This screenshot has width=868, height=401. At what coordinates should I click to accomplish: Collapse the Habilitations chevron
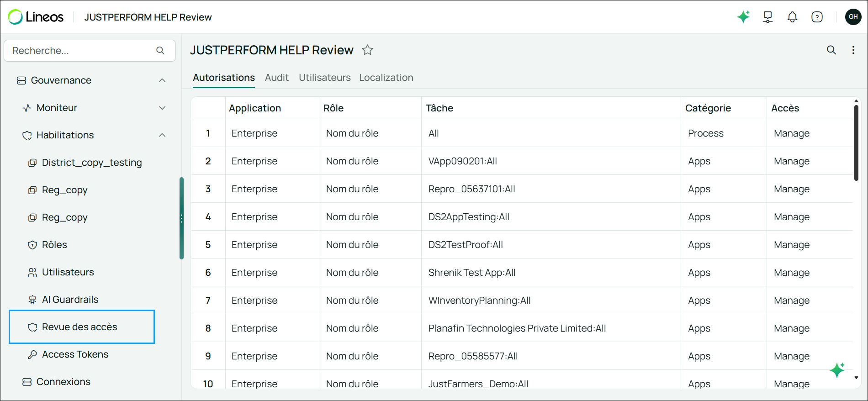point(162,135)
